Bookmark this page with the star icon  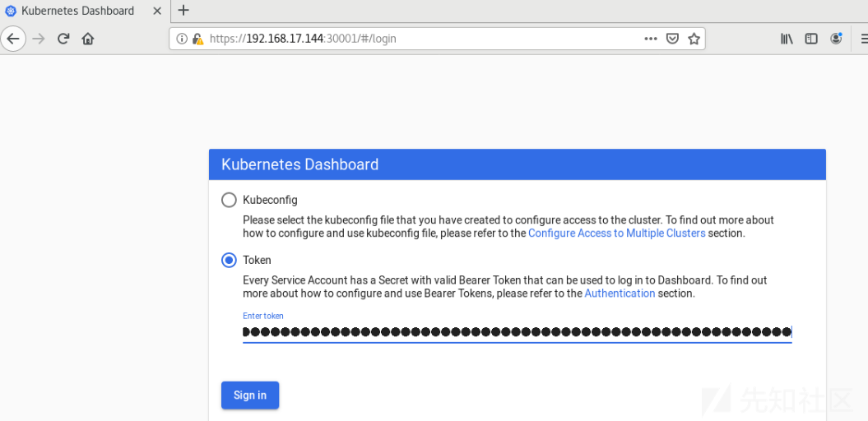694,39
